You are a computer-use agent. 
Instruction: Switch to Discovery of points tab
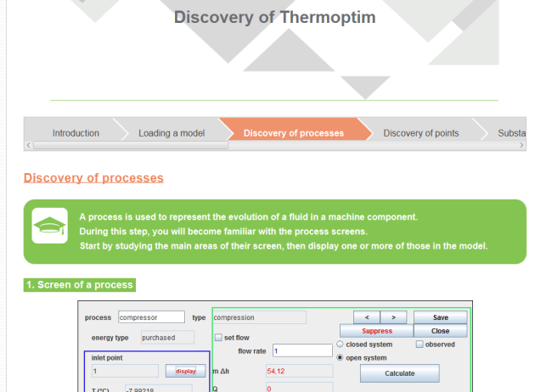coord(421,133)
